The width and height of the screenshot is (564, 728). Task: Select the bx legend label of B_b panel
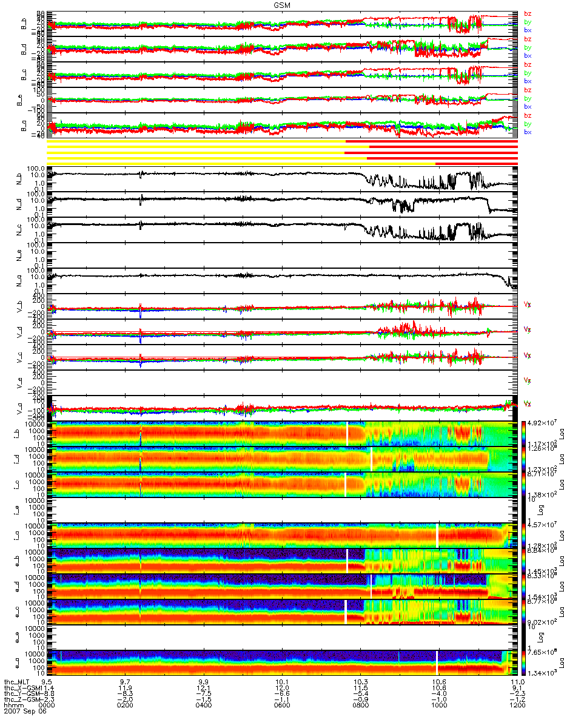pos(528,30)
